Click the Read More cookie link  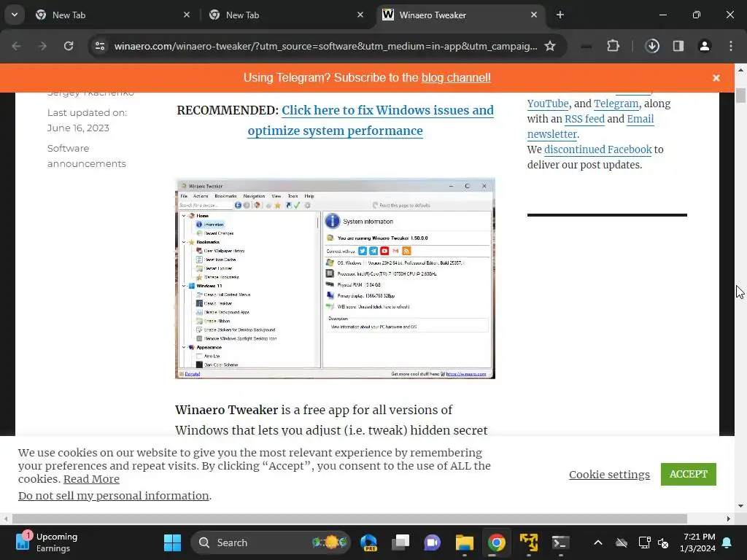[91, 479]
